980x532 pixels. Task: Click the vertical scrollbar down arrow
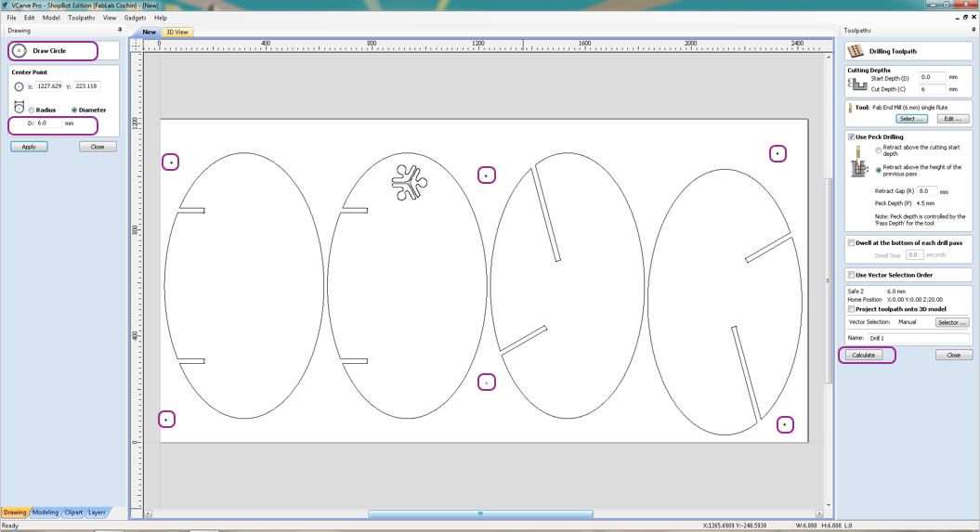(x=829, y=504)
